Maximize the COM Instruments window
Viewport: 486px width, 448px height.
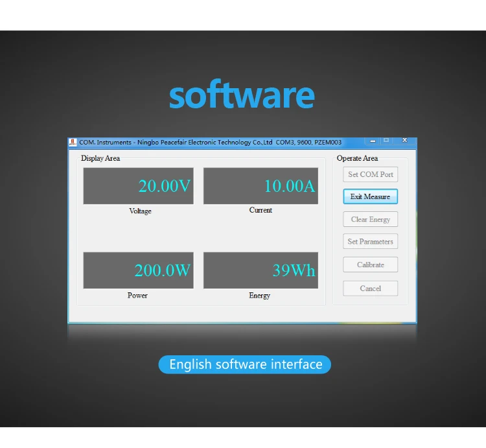click(386, 140)
